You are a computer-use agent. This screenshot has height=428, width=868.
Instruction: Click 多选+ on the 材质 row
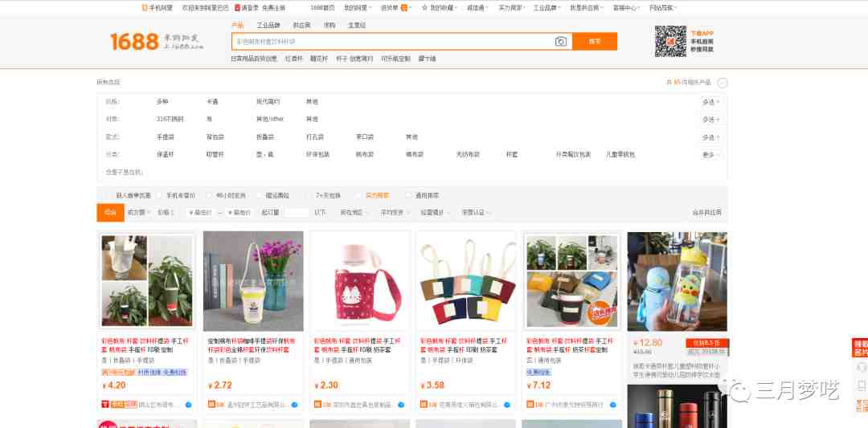[x=711, y=120]
